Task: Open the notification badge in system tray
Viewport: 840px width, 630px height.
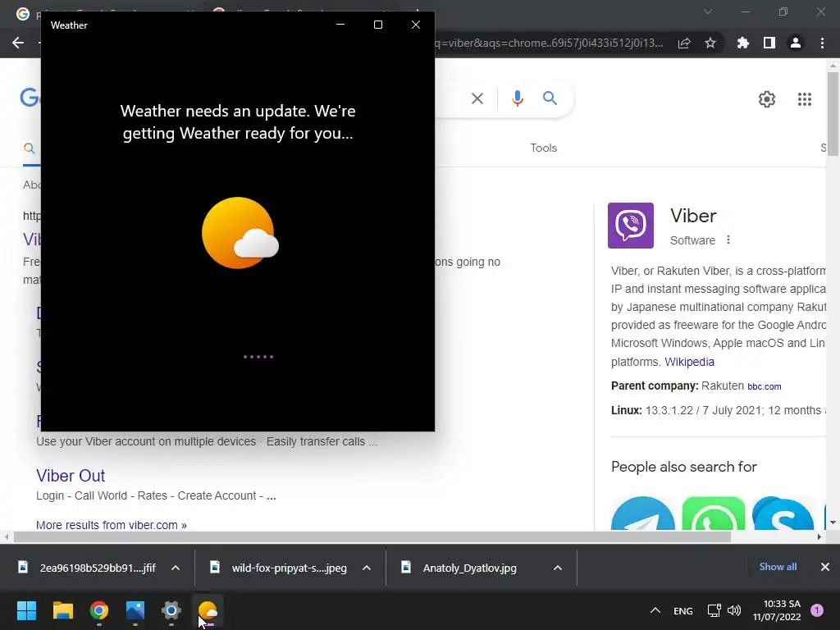Action: 817,610
